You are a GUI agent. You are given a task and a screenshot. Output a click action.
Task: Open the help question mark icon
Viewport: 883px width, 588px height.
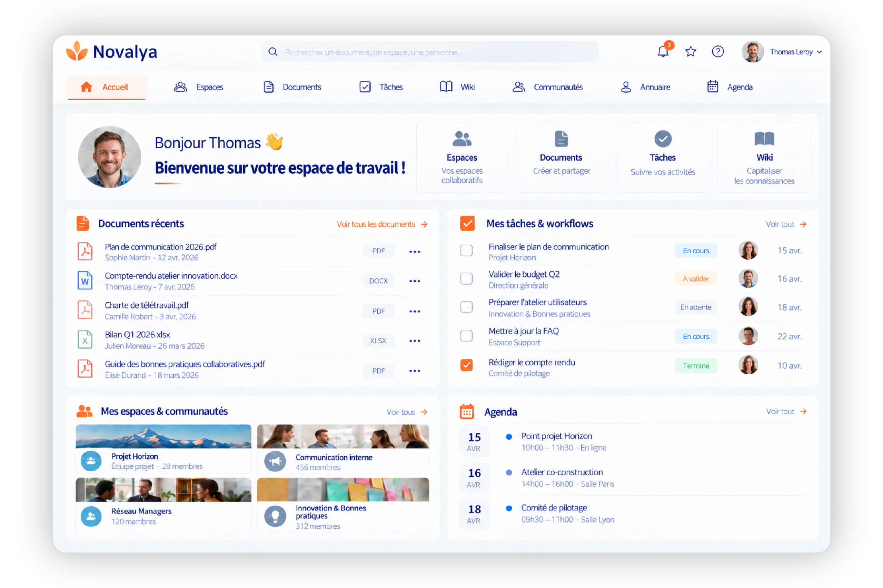(x=717, y=51)
